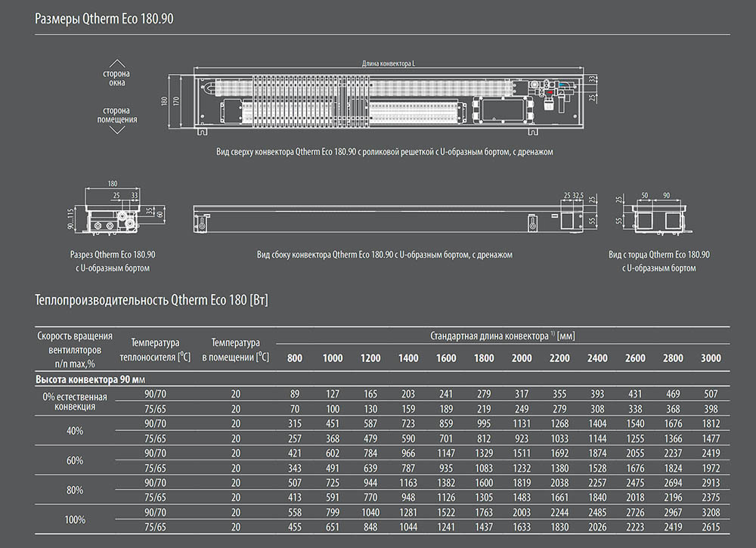Click the table value "1268"
Viewport: 756px width, 548px height.
click(x=559, y=423)
